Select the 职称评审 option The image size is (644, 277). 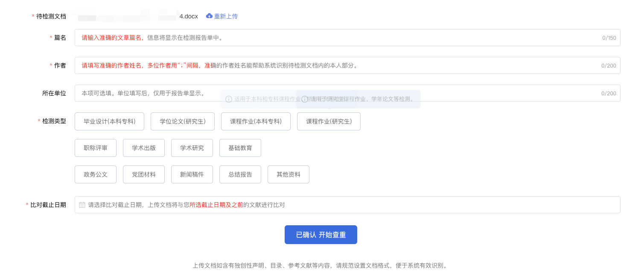96,148
